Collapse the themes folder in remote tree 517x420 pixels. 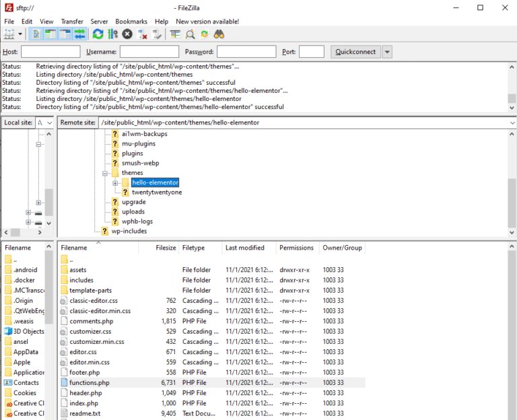coord(106,173)
